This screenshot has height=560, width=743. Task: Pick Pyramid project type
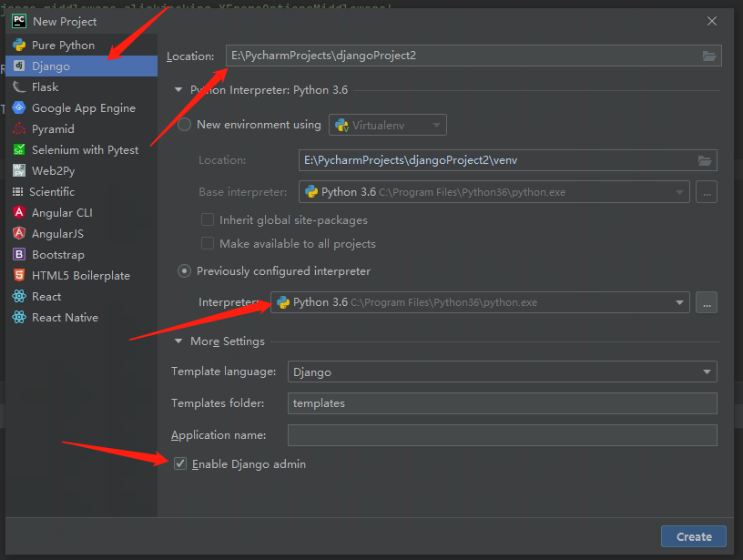click(82, 128)
